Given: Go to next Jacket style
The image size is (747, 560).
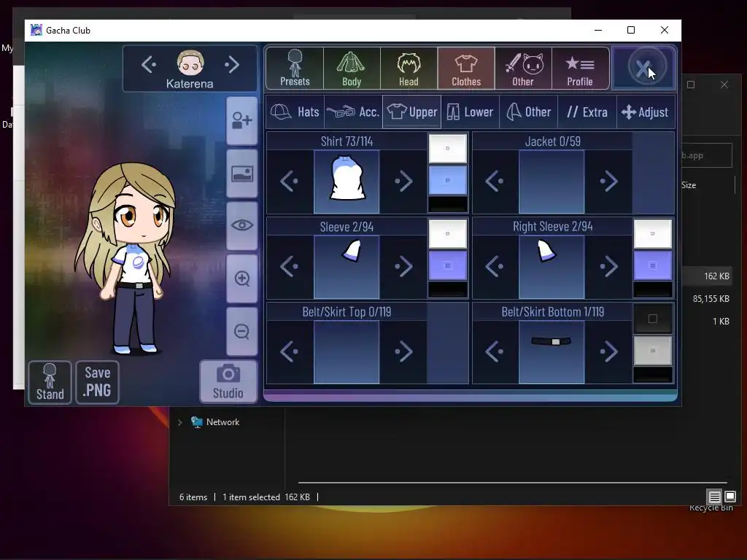Looking at the screenshot, I should [608, 181].
